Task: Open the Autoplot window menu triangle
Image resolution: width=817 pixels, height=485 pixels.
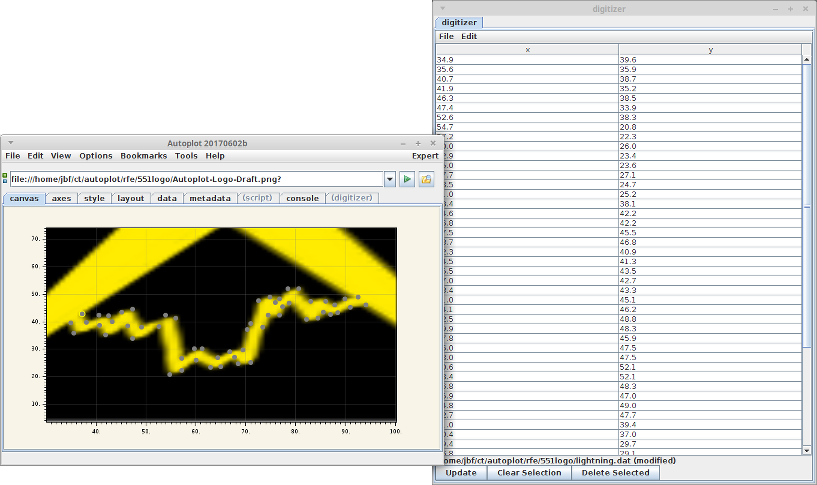Action: (10, 143)
